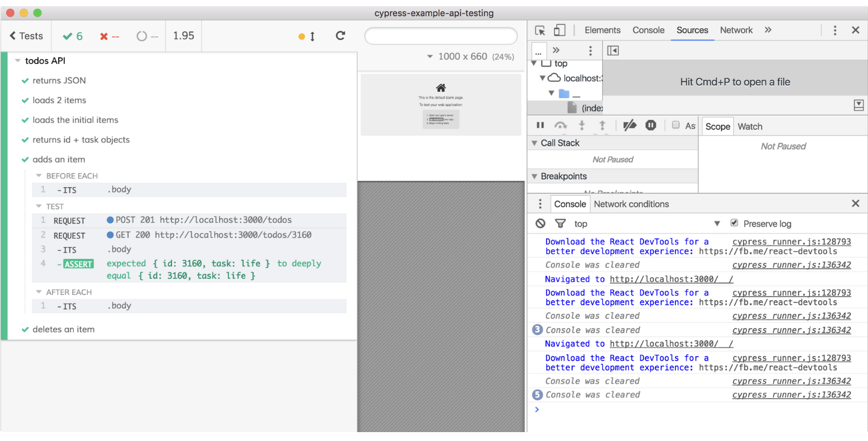The height and width of the screenshot is (441, 868).
Task: Click the Cypress URL input field
Action: tap(441, 36)
